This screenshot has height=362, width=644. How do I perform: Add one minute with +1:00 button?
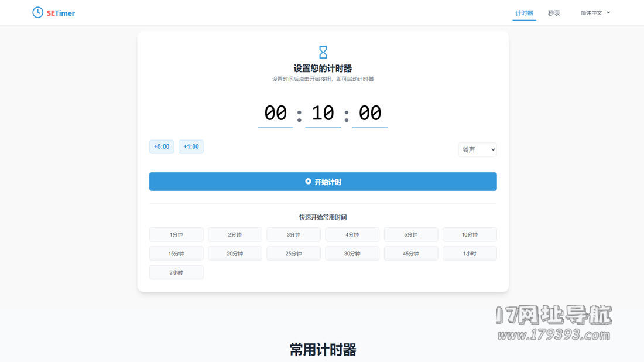click(191, 146)
